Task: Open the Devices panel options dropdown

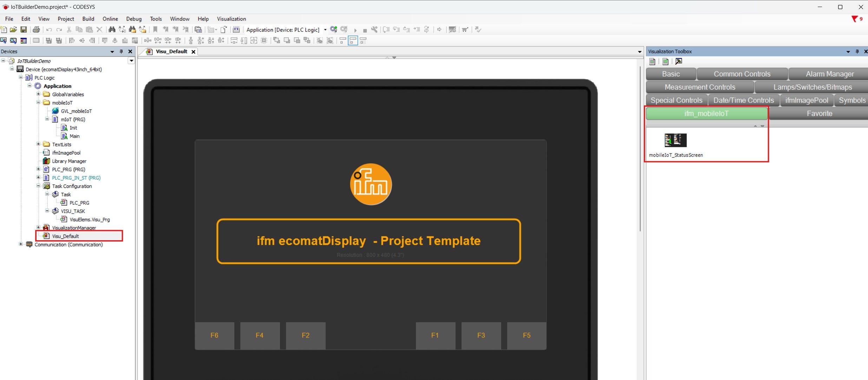Action: tap(112, 52)
